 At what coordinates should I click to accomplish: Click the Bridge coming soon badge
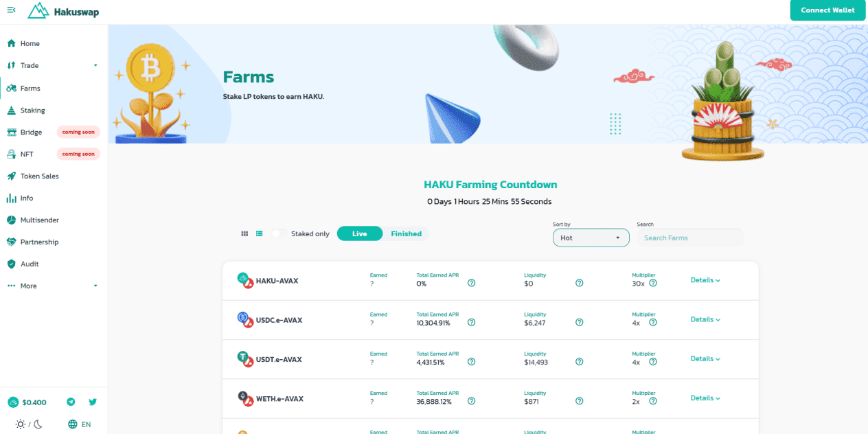pyautogui.click(x=78, y=132)
